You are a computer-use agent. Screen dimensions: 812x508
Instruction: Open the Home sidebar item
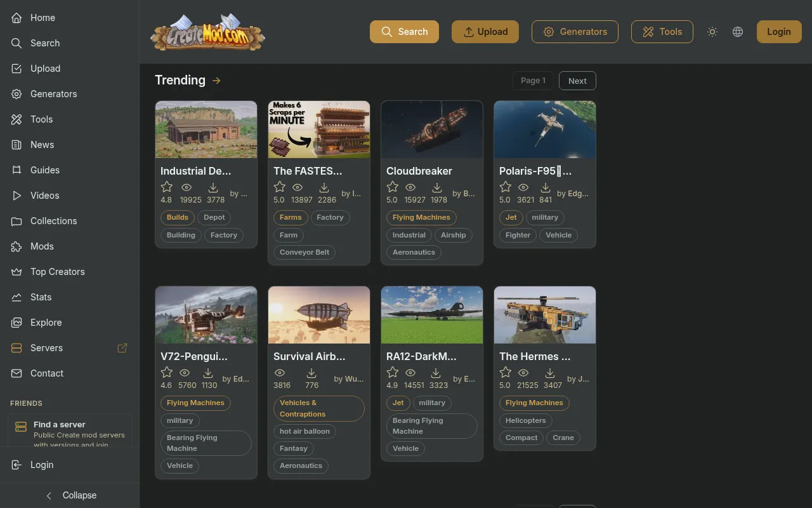point(69,18)
